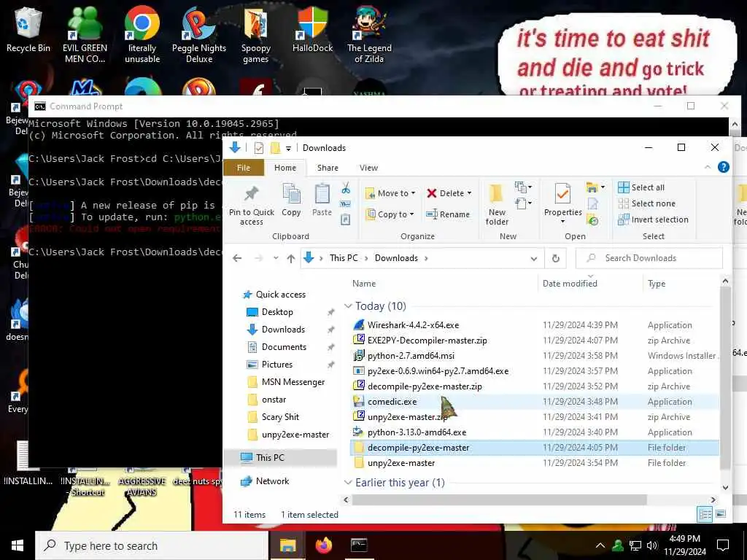Click the Rename button
Viewport: 747px width, 560px height.
pyautogui.click(x=448, y=214)
